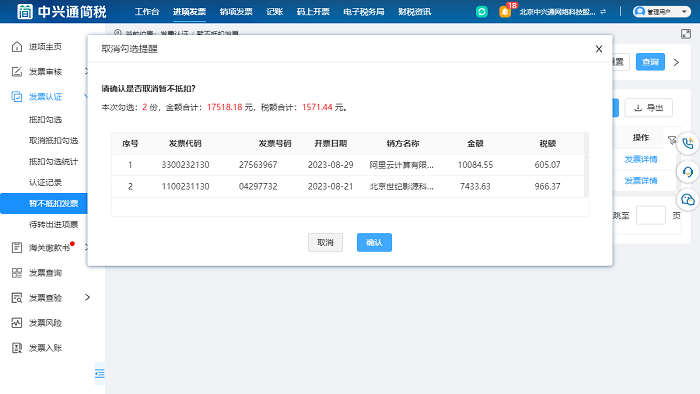Open the 管理用户 dropdown
The height and width of the screenshot is (394, 700).
(x=662, y=12)
